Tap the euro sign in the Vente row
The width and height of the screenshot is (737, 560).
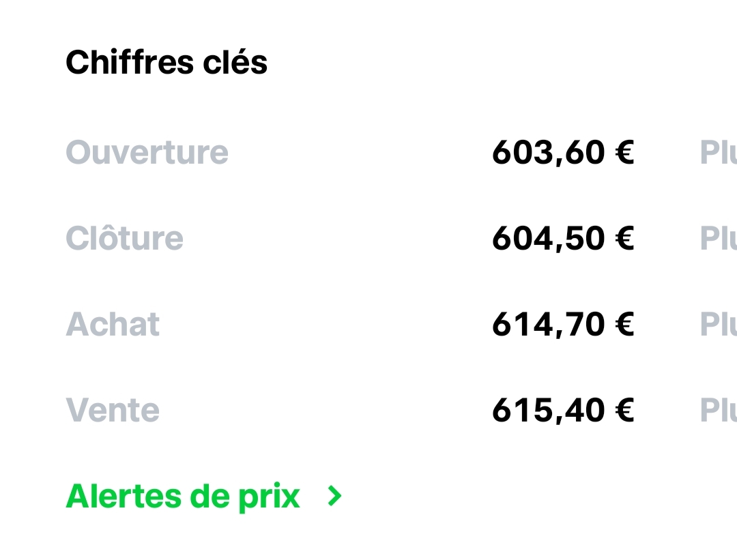point(624,410)
